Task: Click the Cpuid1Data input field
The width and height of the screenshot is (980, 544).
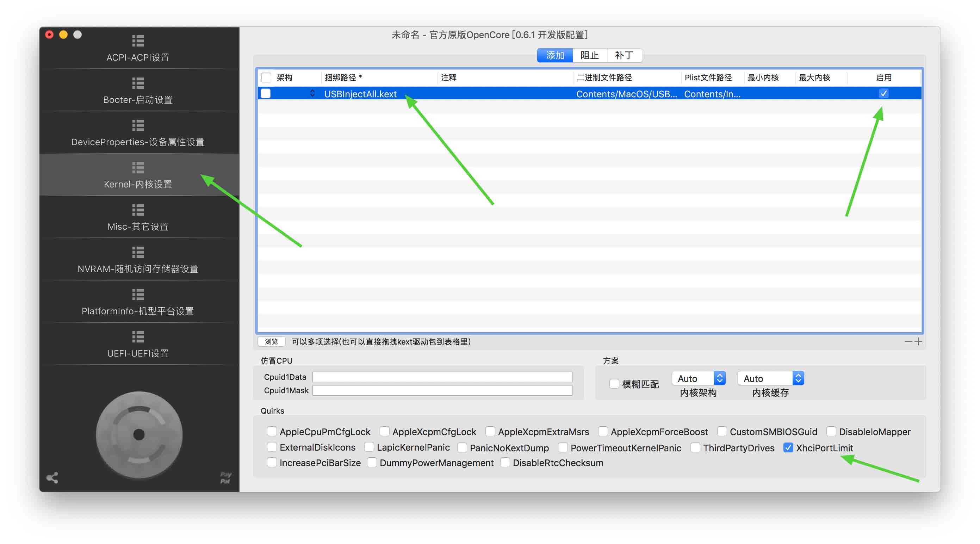Action: point(442,377)
